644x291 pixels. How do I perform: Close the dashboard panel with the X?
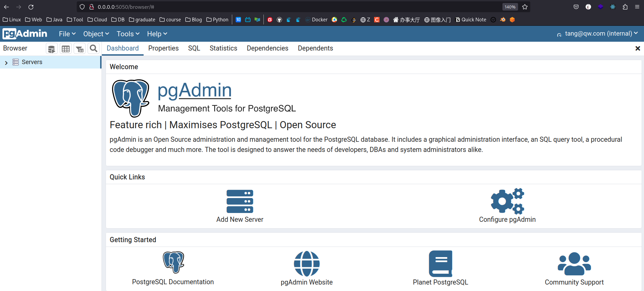(x=638, y=48)
